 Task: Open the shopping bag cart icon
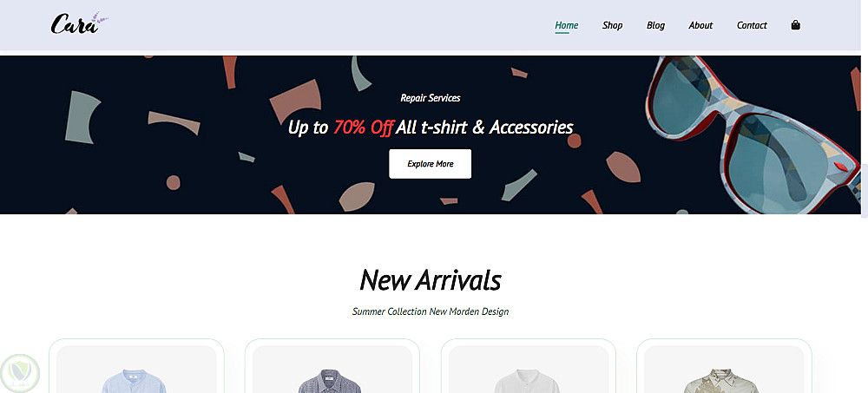(x=795, y=25)
